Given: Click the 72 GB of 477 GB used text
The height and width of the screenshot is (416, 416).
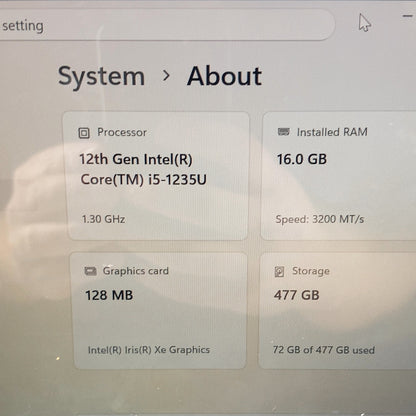Looking at the screenshot, I should [324, 350].
